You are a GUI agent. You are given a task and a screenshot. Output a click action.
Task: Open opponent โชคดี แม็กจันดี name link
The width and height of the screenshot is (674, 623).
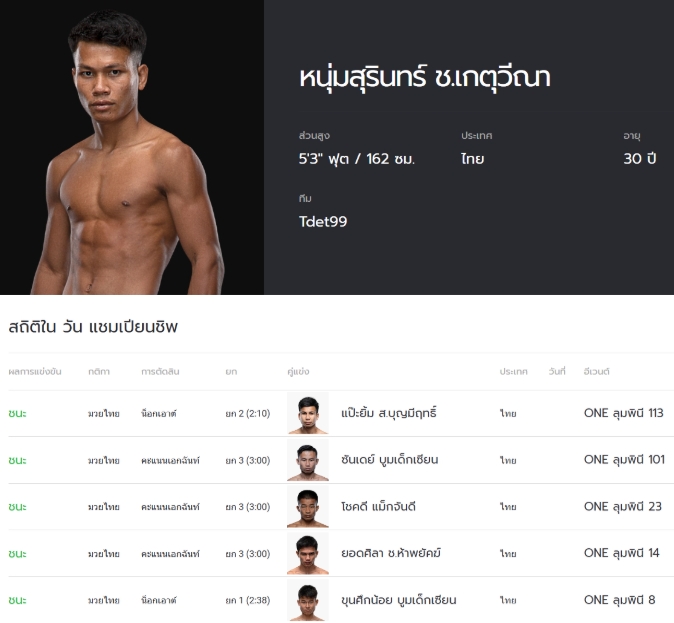[378, 507]
